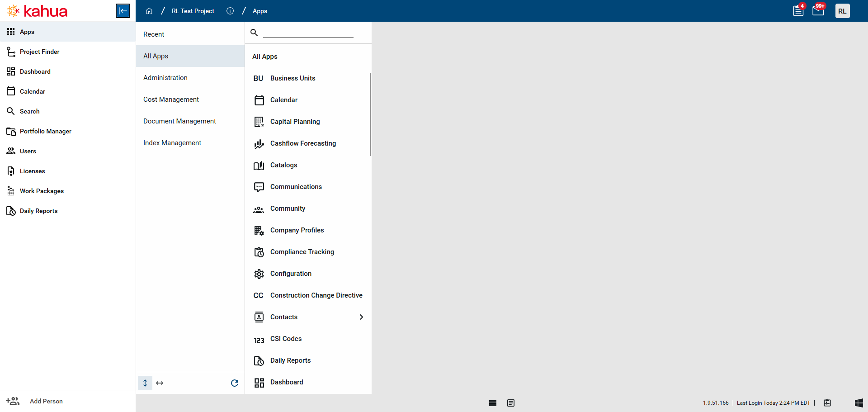Image resolution: width=868 pixels, height=412 pixels.
Task: Toggle the horizontal resize control
Action: pos(160,383)
